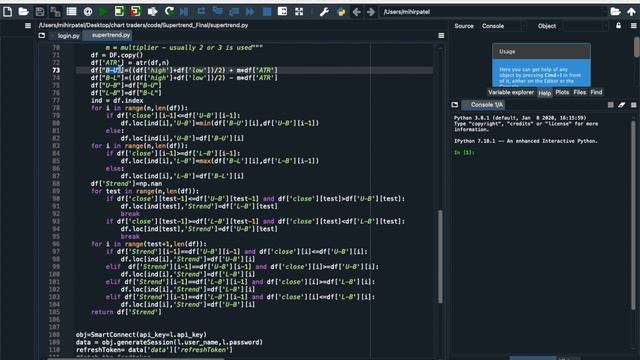
Task: Click the In [1] console prompt
Action: [464, 153]
